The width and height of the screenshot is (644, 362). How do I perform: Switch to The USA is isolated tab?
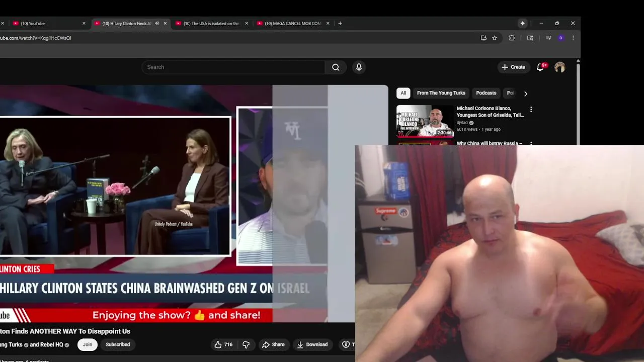point(211,23)
